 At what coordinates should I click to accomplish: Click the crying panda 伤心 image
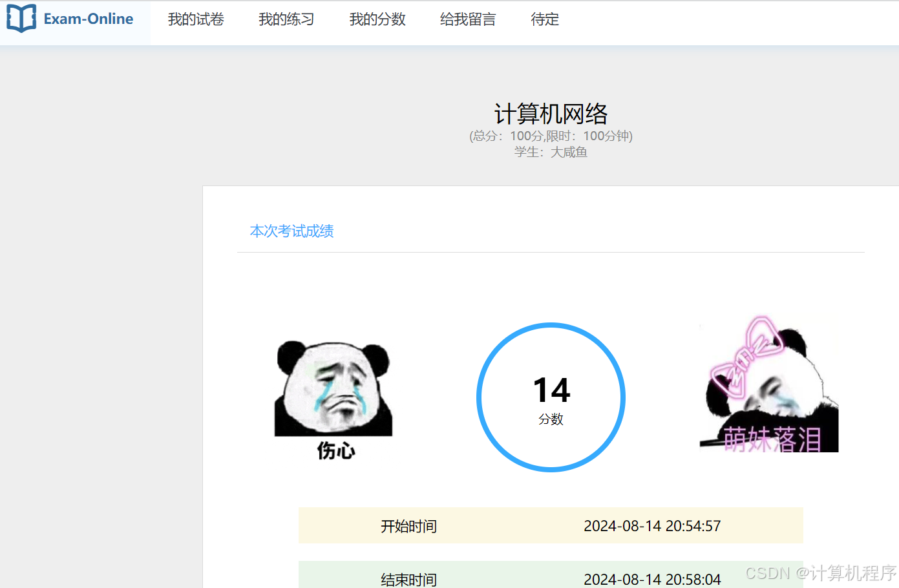pos(333,400)
